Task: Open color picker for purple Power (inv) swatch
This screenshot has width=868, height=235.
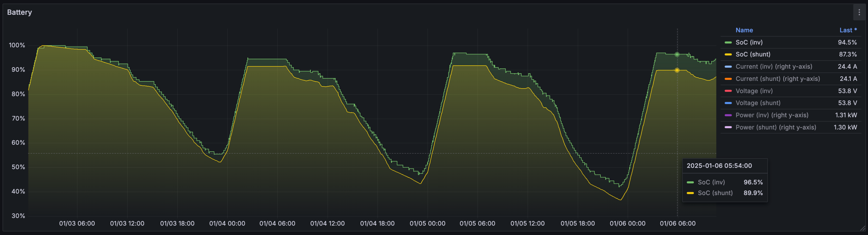Action: pyautogui.click(x=728, y=115)
